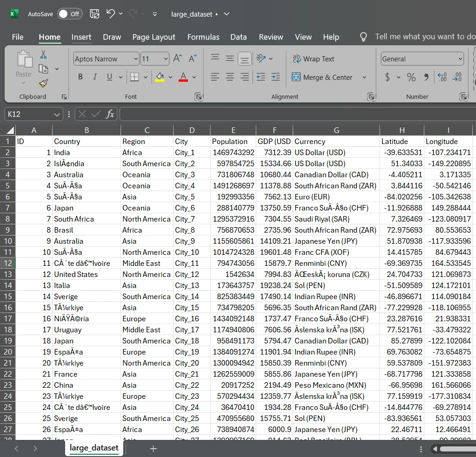Apply Percent Style number format
476x457 pixels.
tap(411, 77)
